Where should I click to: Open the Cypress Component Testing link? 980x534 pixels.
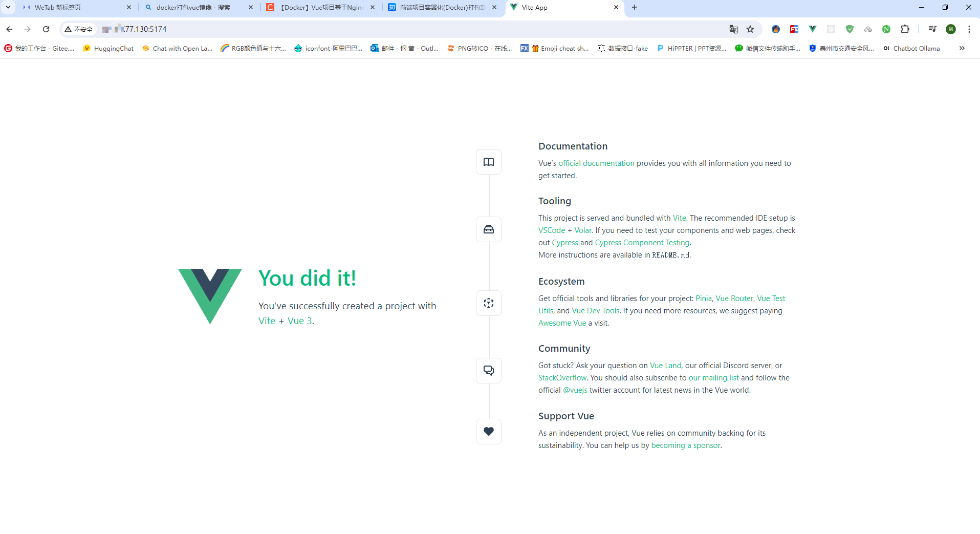pyautogui.click(x=642, y=243)
